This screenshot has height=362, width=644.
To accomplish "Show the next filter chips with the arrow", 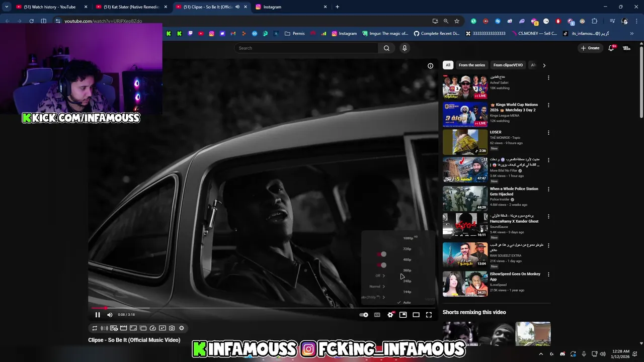I will [544, 65].
